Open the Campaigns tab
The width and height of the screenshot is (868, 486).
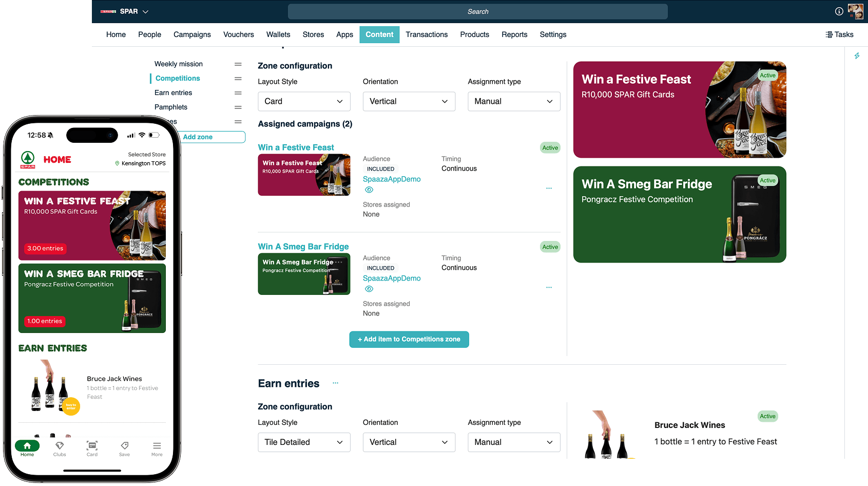192,34
